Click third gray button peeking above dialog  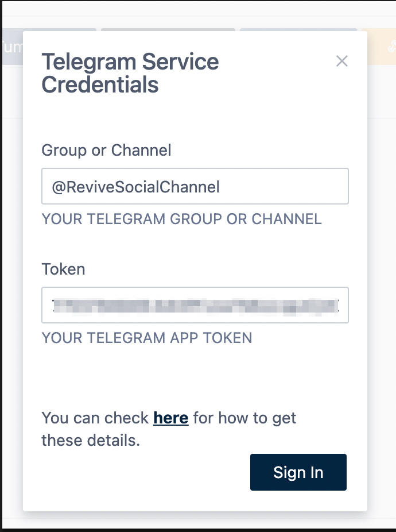[x=298, y=29]
